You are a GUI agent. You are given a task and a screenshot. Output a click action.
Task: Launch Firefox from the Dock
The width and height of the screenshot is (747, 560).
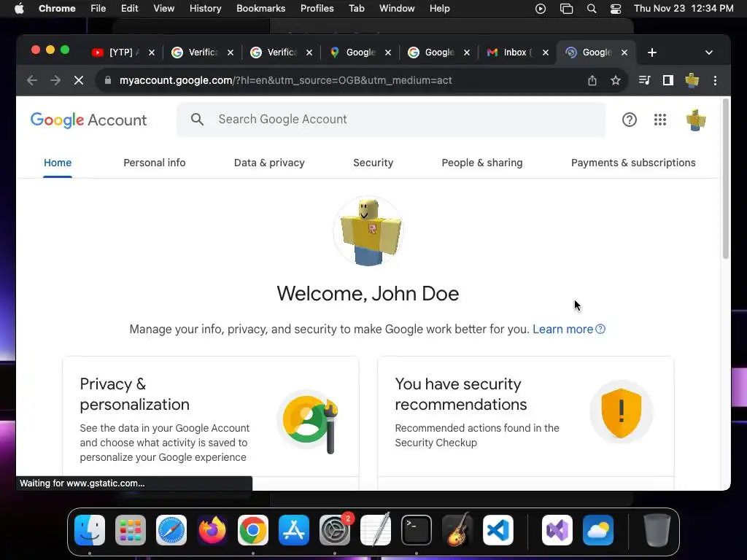click(212, 530)
